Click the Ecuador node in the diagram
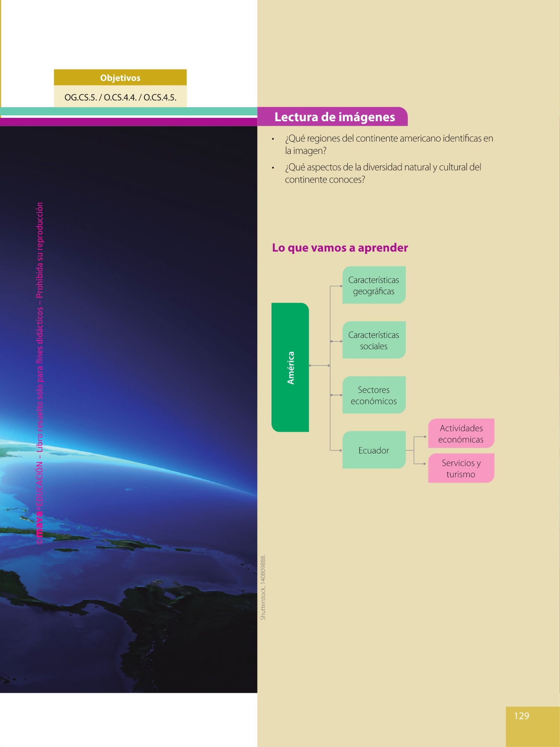This screenshot has width=560, height=747. click(374, 450)
